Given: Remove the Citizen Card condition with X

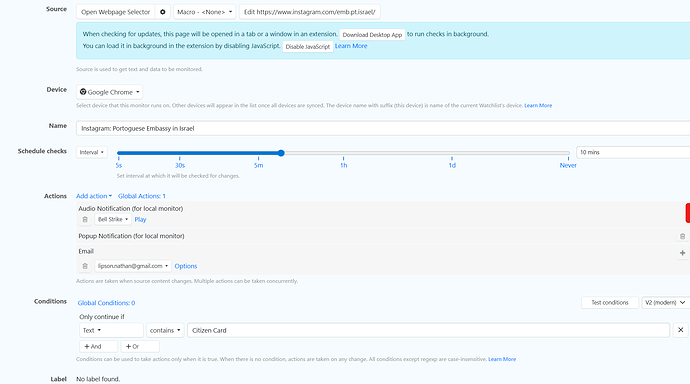Looking at the screenshot, I should (x=680, y=330).
